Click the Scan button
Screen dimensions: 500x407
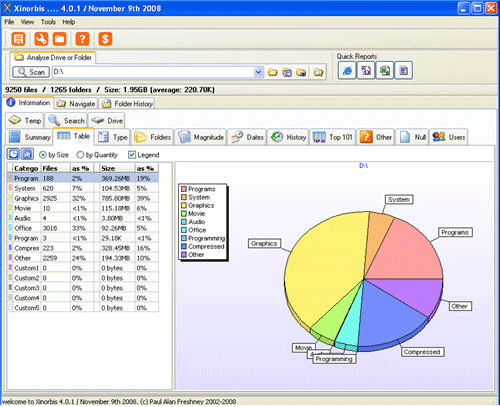tap(31, 72)
